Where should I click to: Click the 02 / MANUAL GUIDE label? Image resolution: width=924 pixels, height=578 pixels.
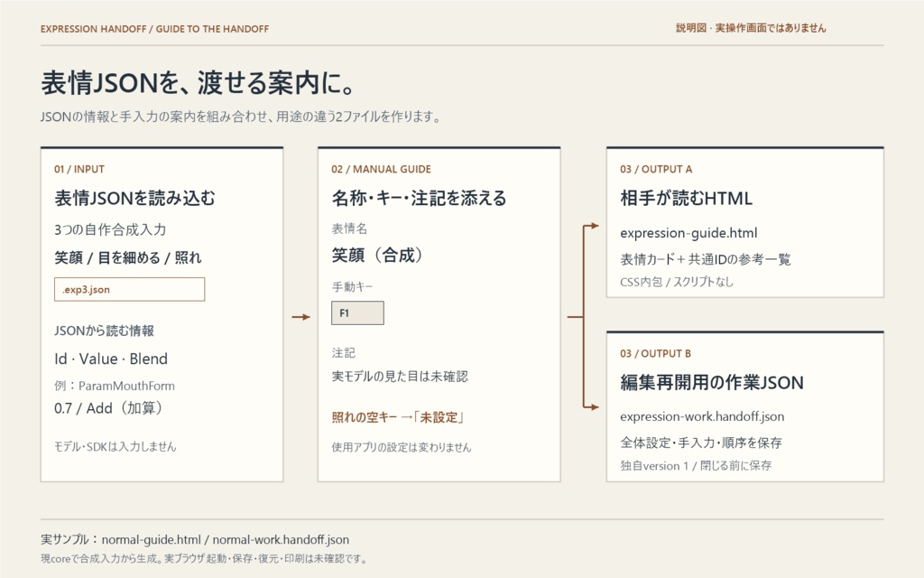pos(382,169)
